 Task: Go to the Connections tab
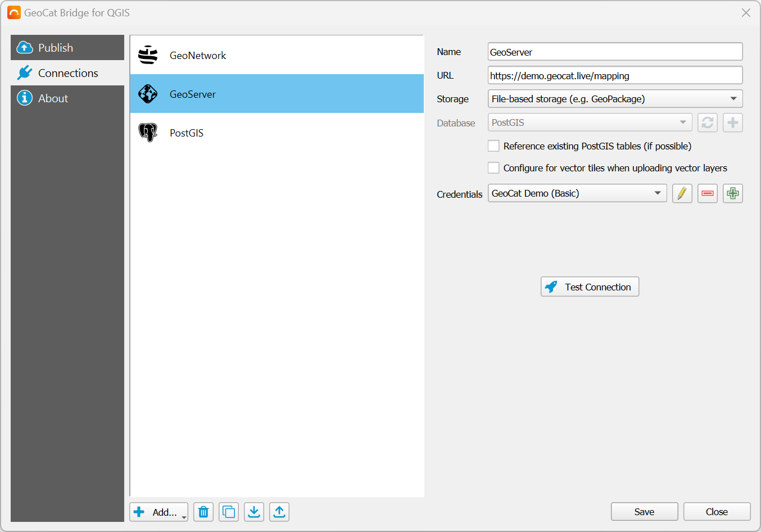pos(67,73)
